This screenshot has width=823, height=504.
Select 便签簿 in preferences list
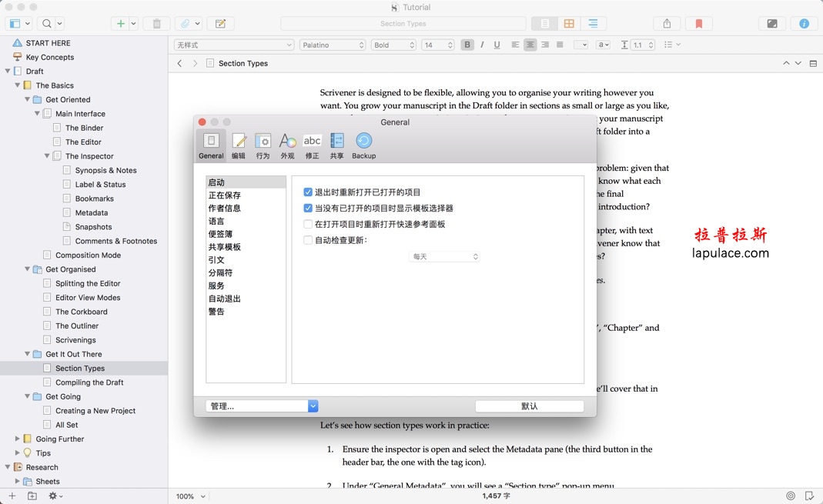tap(246, 234)
